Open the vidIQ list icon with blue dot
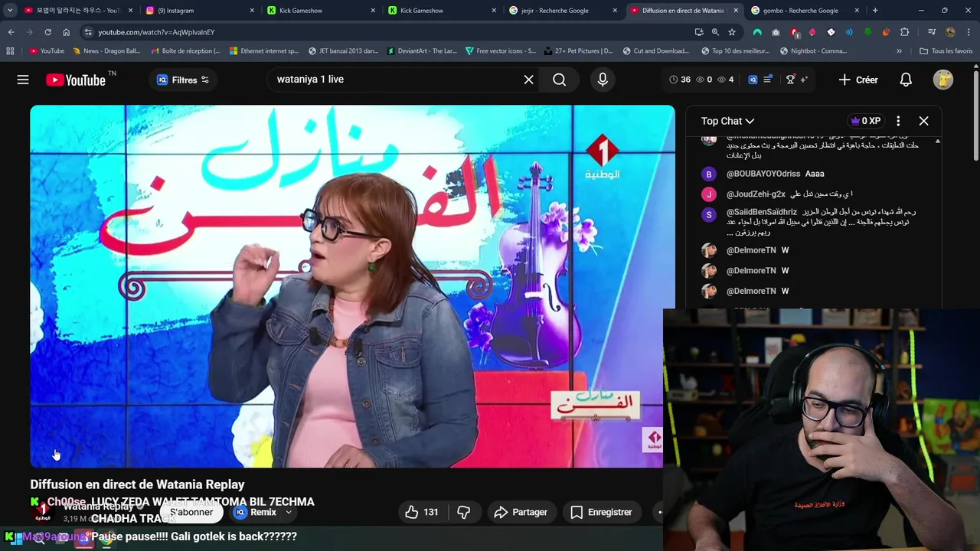Screen dimensions: 980x551 click(x=768, y=80)
